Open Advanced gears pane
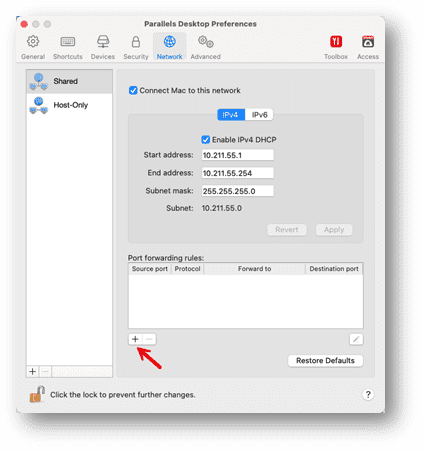The height and width of the screenshot is (451, 423). coord(205,47)
